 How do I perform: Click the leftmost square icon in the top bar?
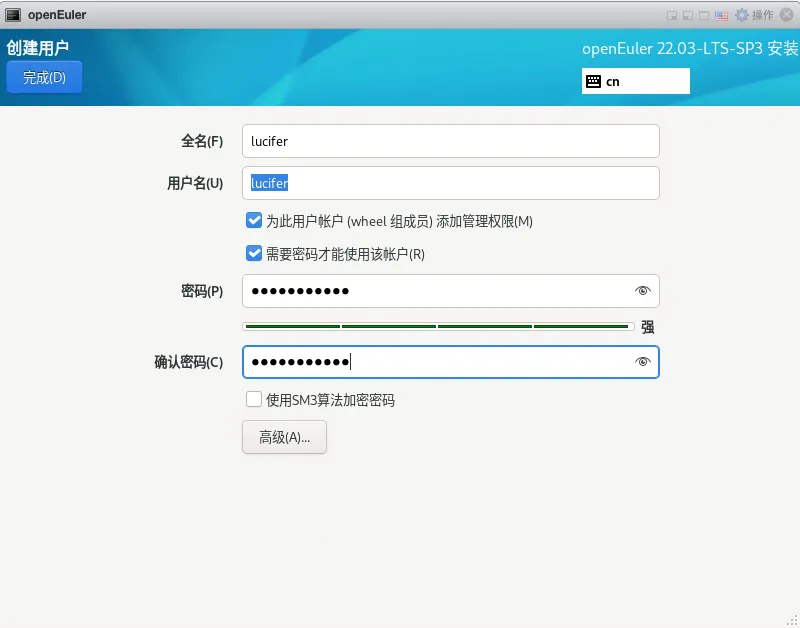(x=671, y=15)
